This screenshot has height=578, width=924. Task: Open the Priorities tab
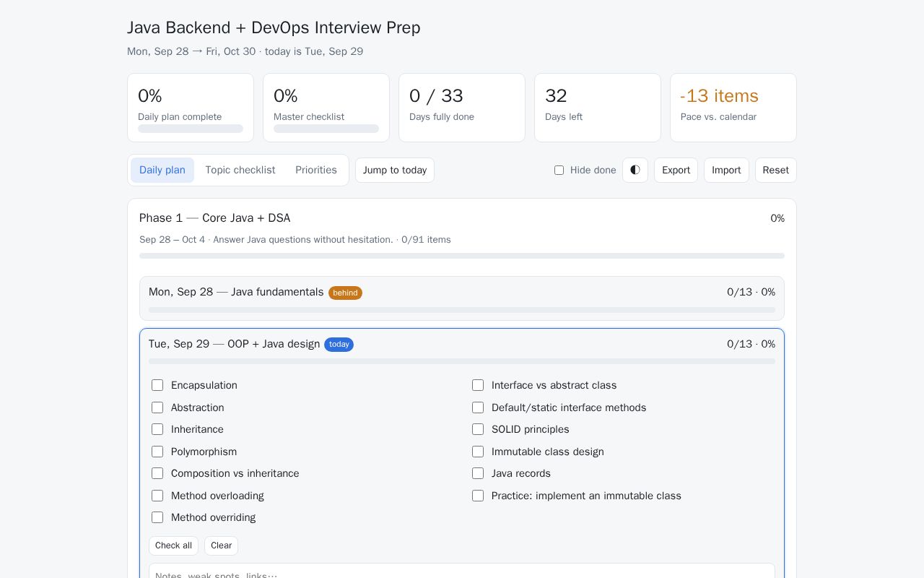pyautogui.click(x=316, y=170)
